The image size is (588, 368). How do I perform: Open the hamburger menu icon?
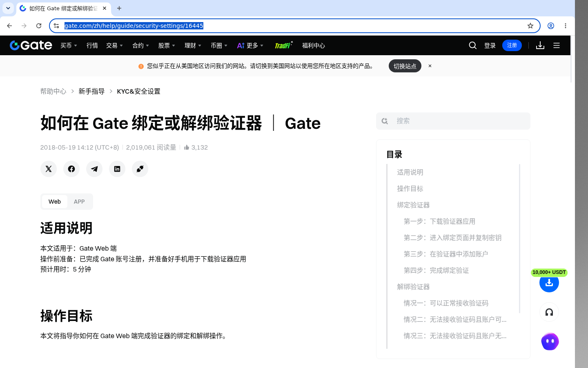coord(557,45)
